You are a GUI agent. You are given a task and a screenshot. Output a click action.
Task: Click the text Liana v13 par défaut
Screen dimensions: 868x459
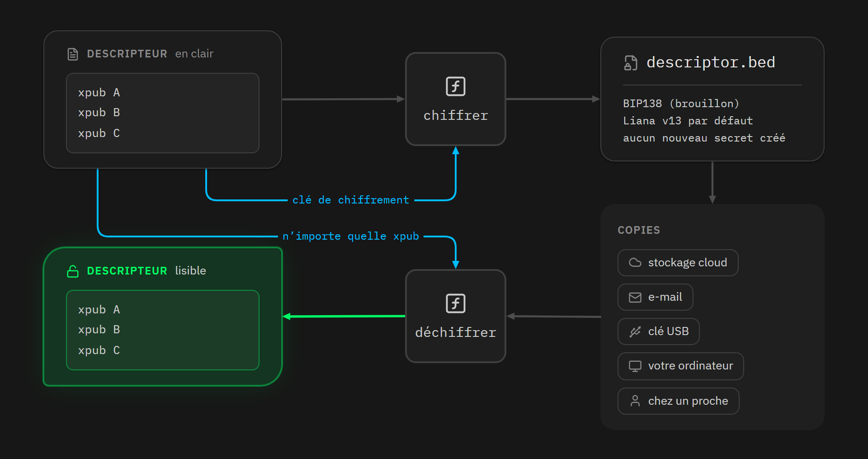click(x=688, y=121)
